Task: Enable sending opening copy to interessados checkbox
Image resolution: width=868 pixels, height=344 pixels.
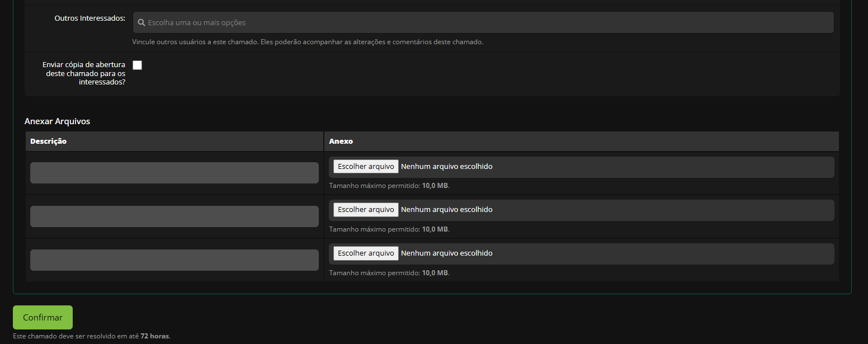Action: coord(138,65)
